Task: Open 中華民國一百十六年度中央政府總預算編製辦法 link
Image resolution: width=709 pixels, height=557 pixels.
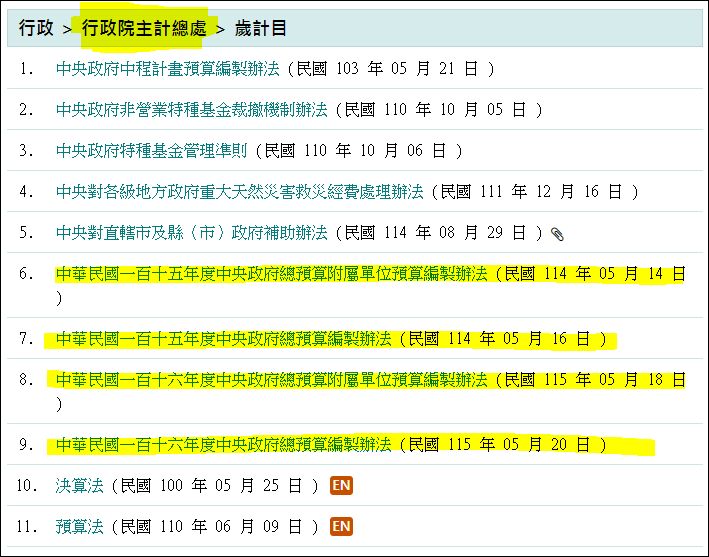Action: tap(223, 445)
